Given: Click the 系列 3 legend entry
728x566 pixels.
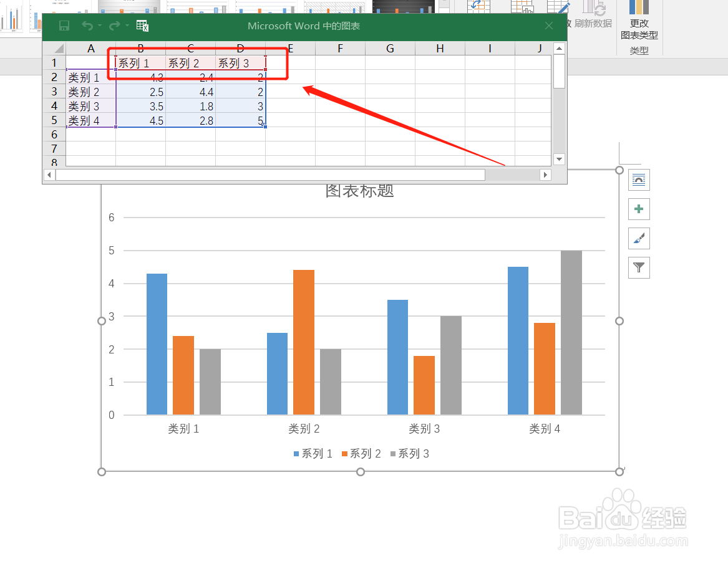Looking at the screenshot, I should click(409, 454).
